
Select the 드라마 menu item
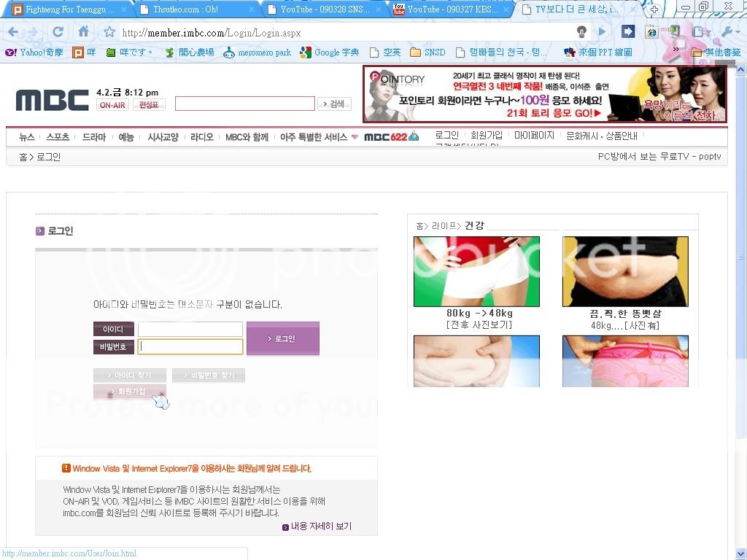pyautogui.click(x=94, y=137)
